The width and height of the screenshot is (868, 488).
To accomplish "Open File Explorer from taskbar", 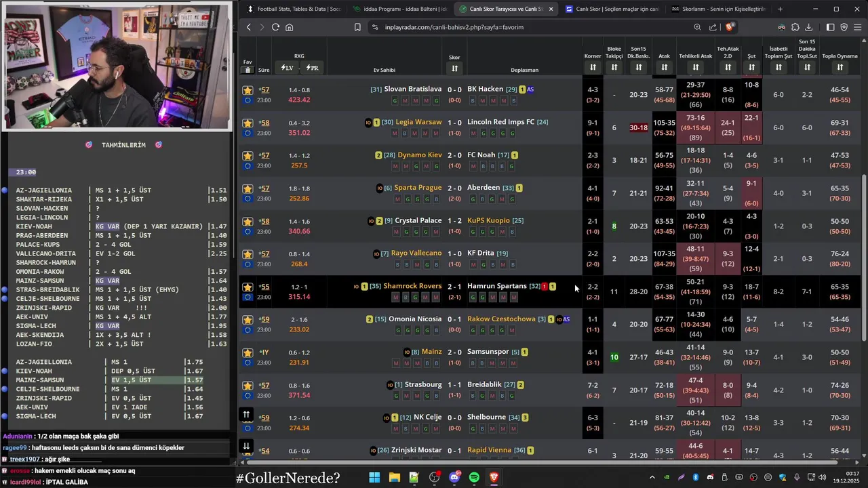I will click(394, 477).
